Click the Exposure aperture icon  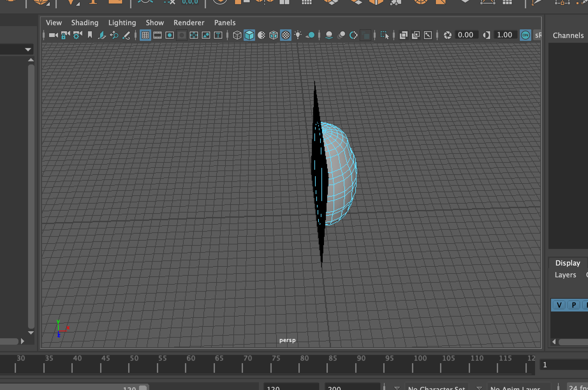click(x=448, y=35)
